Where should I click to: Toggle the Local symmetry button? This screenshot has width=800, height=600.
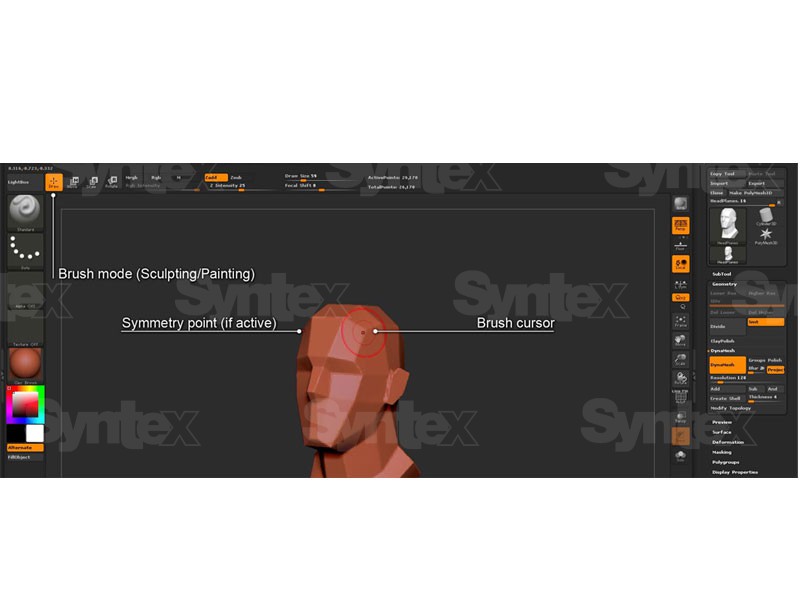click(x=681, y=264)
